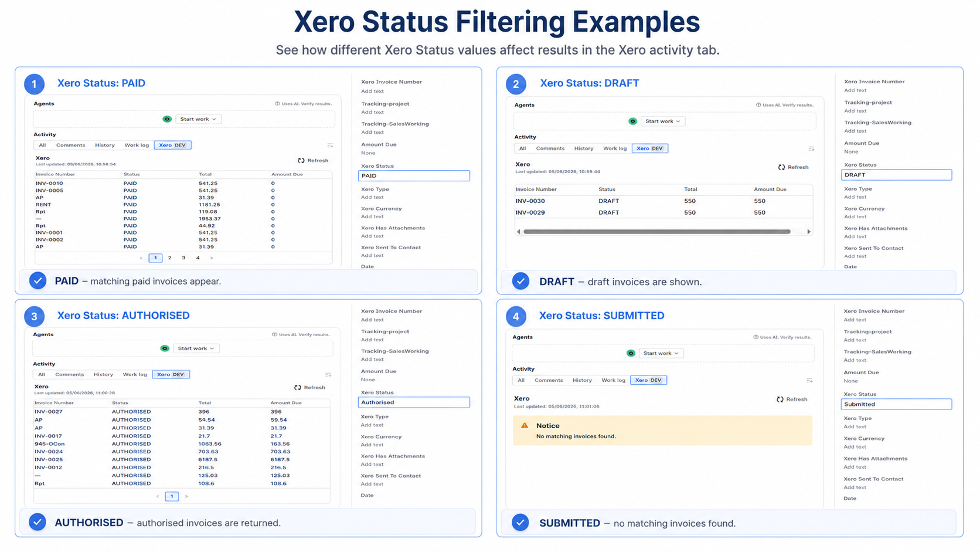Image resolution: width=980 pixels, height=552 pixels.
Task: Click Add text under Xero Has Attachments in the DRAFT panel
Action: coord(855,237)
